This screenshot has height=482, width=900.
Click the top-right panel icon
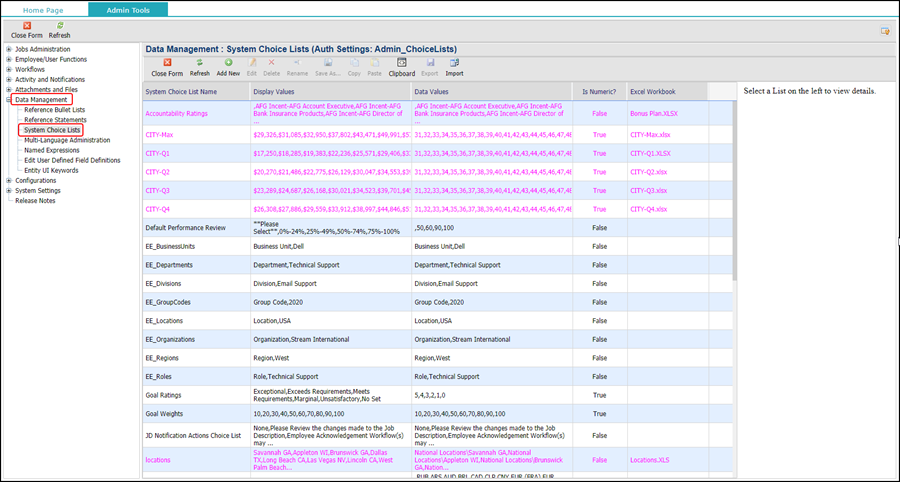point(884,31)
